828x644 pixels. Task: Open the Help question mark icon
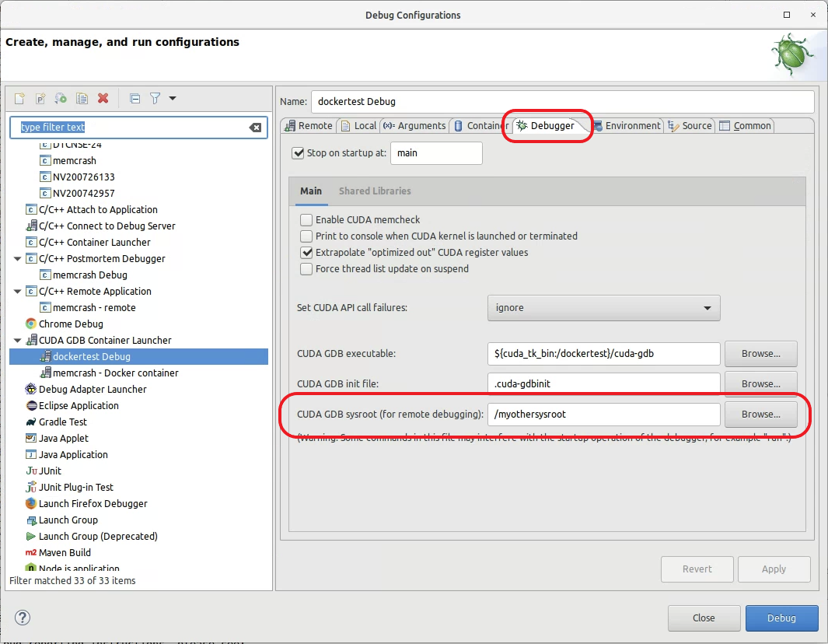23,618
